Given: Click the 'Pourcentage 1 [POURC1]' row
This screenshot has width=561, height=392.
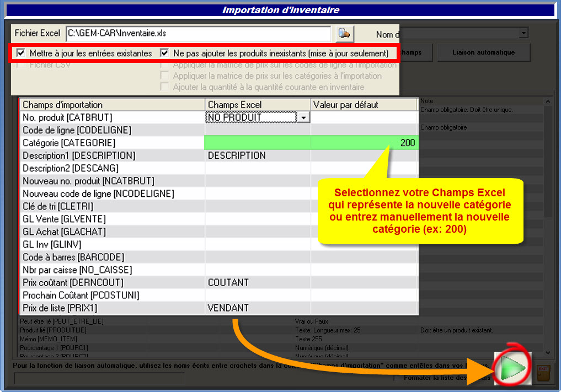Looking at the screenshot, I should click(54, 348).
